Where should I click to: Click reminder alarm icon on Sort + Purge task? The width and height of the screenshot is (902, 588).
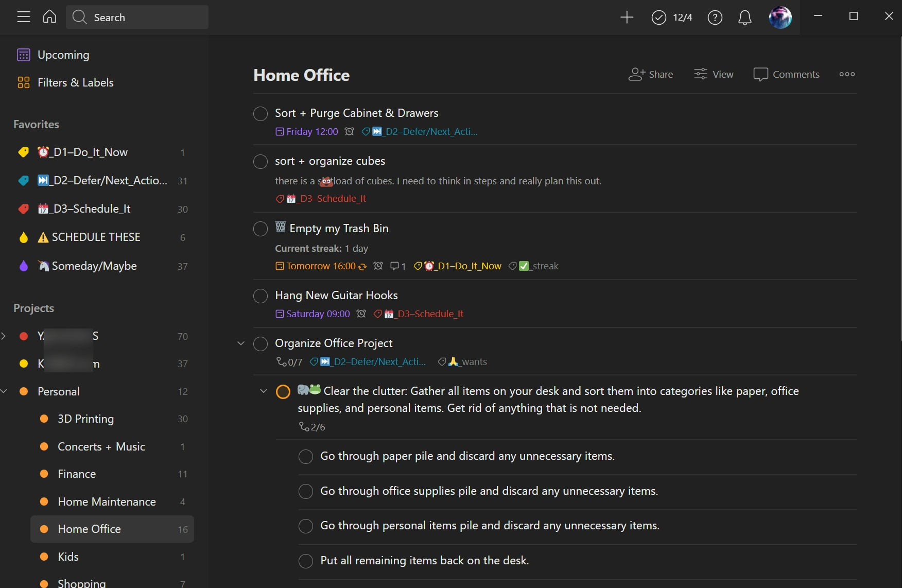(x=349, y=131)
